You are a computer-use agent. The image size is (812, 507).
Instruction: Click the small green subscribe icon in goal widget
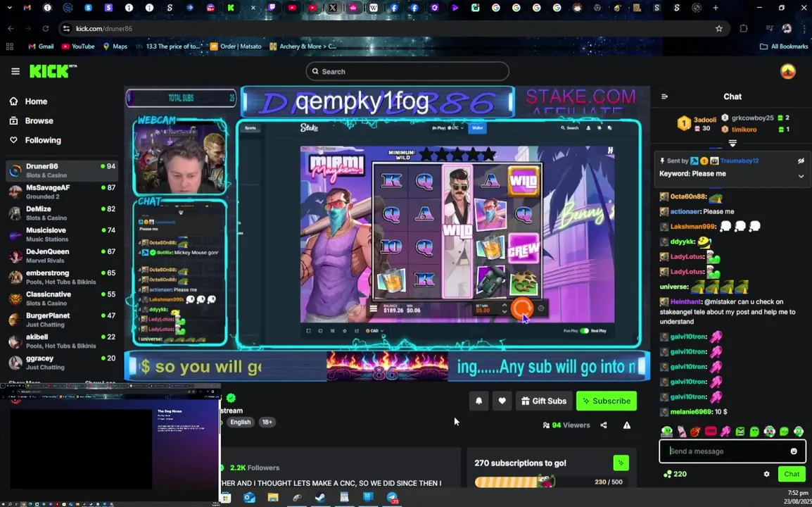coord(621,463)
